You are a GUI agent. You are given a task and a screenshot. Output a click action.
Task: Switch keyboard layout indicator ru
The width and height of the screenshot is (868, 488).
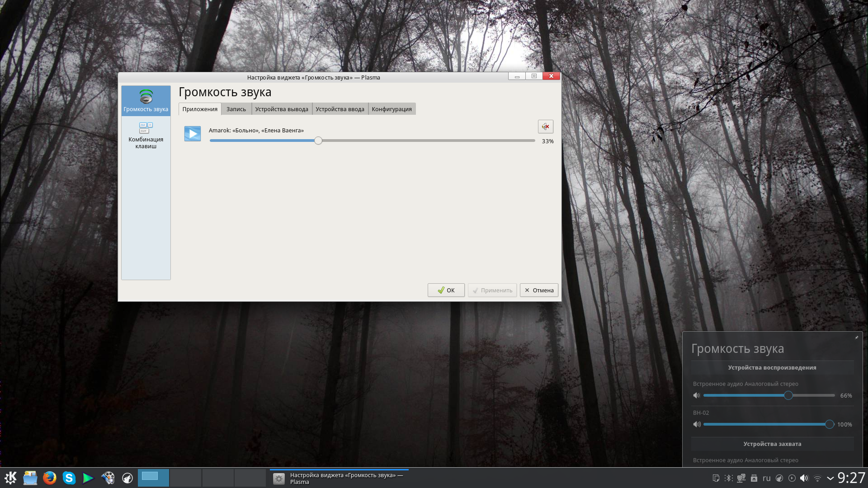(x=766, y=478)
